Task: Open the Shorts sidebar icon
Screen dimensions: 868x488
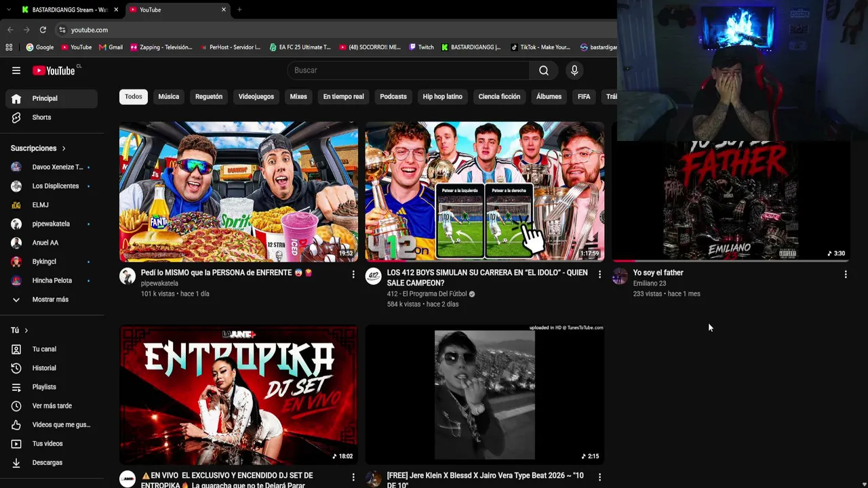Action: point(16,117)
